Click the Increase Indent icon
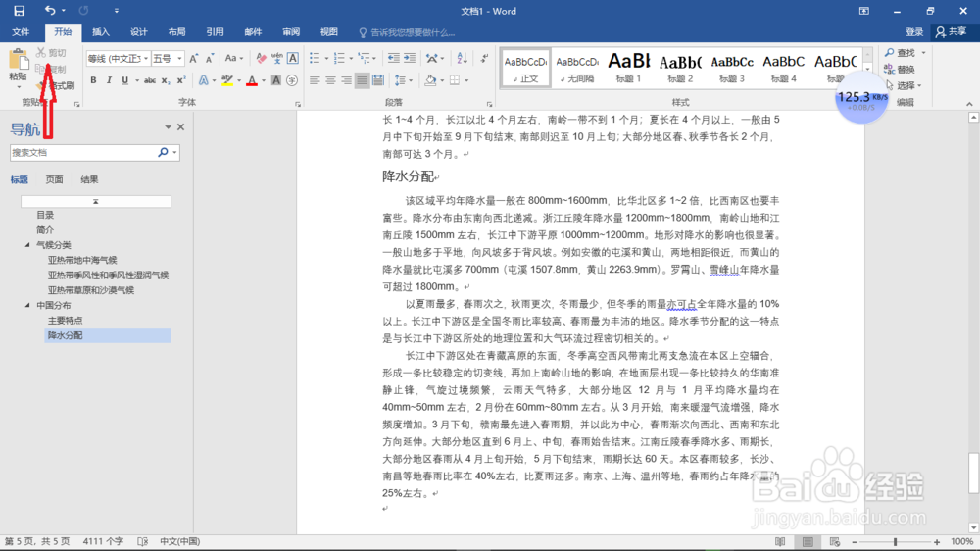The height and width of the screenshot is (551, 980). pyautogui.click(x=410, y=58)
